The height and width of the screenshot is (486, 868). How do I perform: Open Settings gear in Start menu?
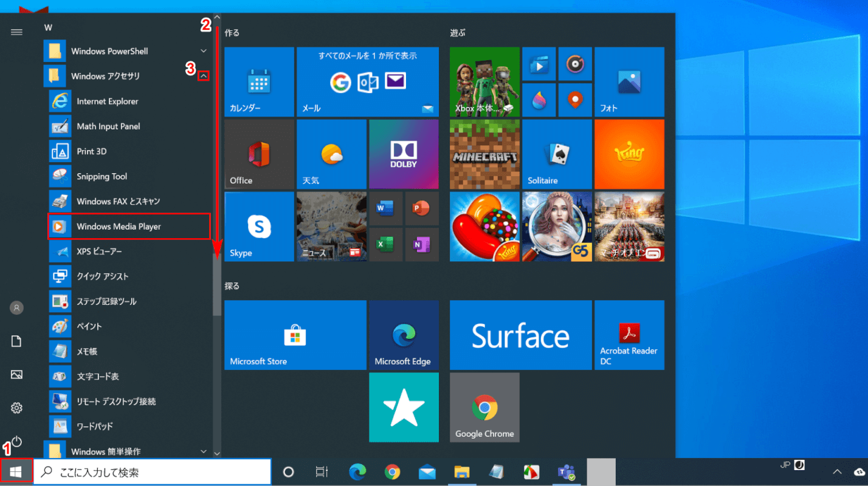(x=16, y=408)
